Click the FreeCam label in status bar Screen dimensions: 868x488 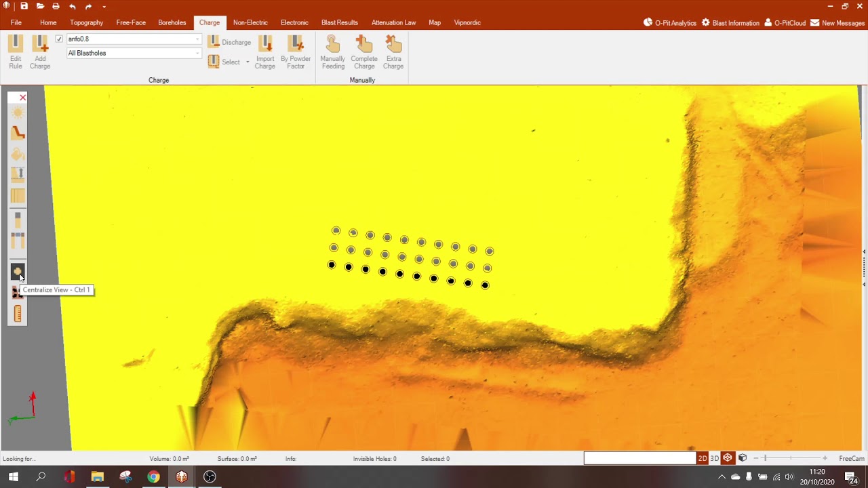click(x=852, y=459)
